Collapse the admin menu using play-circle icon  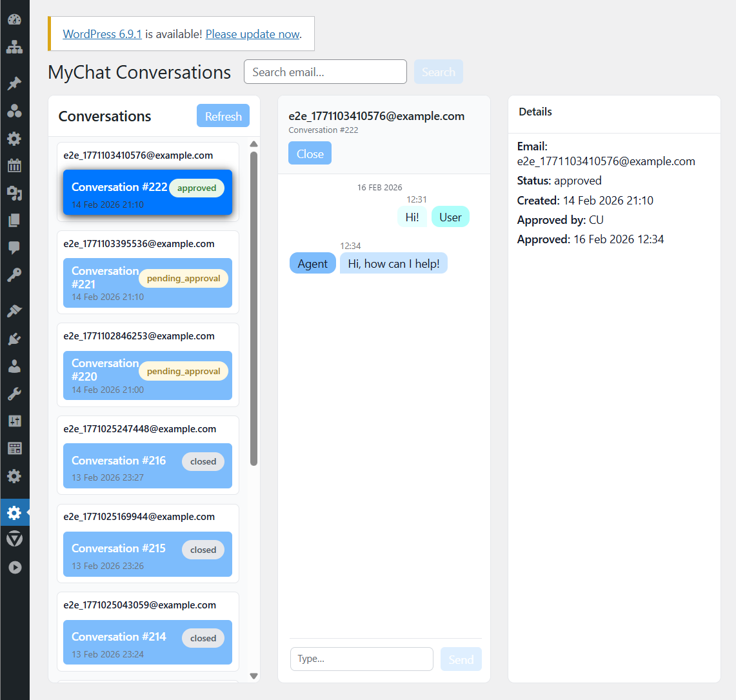click(x=14, y=567)
